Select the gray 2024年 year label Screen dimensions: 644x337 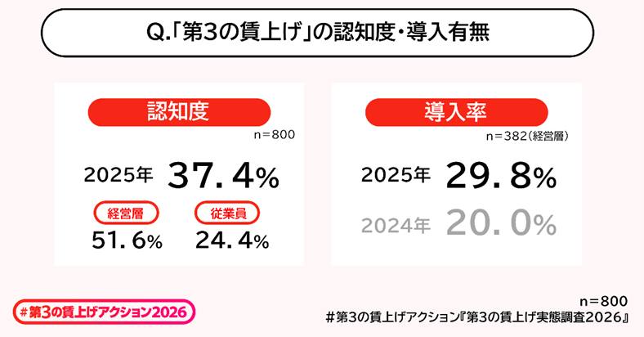coord(396,223)
